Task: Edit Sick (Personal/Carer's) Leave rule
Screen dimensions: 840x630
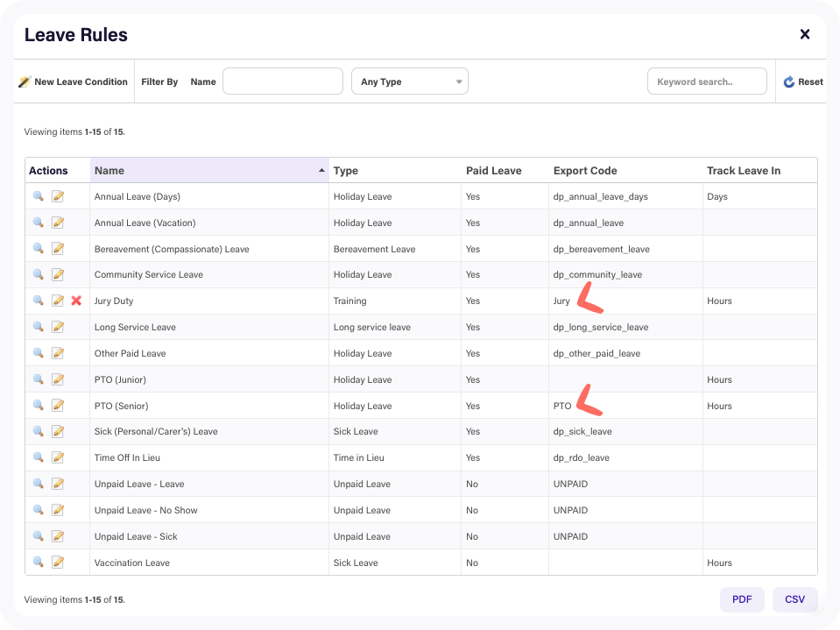Action: pos(58,431)
